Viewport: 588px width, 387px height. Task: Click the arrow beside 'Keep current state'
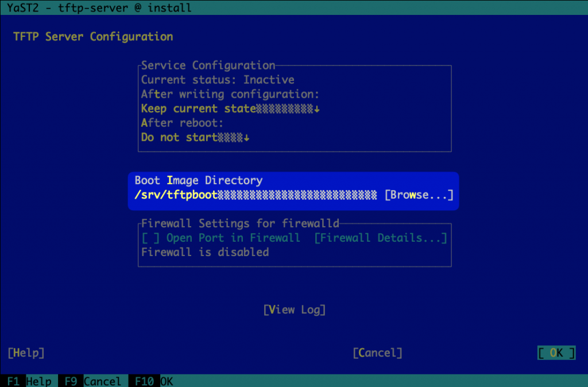coord(316,109)
